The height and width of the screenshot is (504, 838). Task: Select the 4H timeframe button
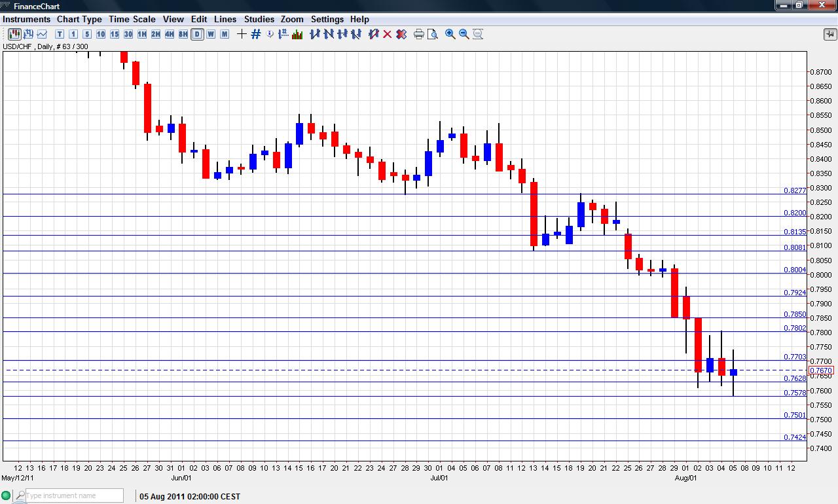[170, 34]
